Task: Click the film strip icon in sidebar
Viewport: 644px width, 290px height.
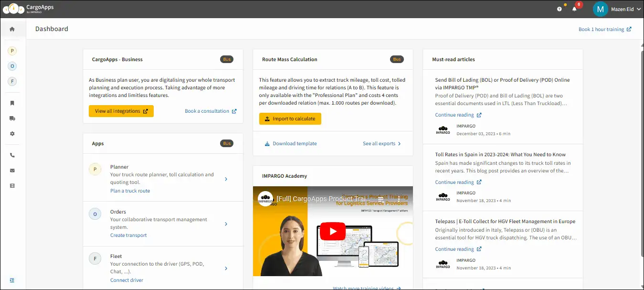Action: 12,185
